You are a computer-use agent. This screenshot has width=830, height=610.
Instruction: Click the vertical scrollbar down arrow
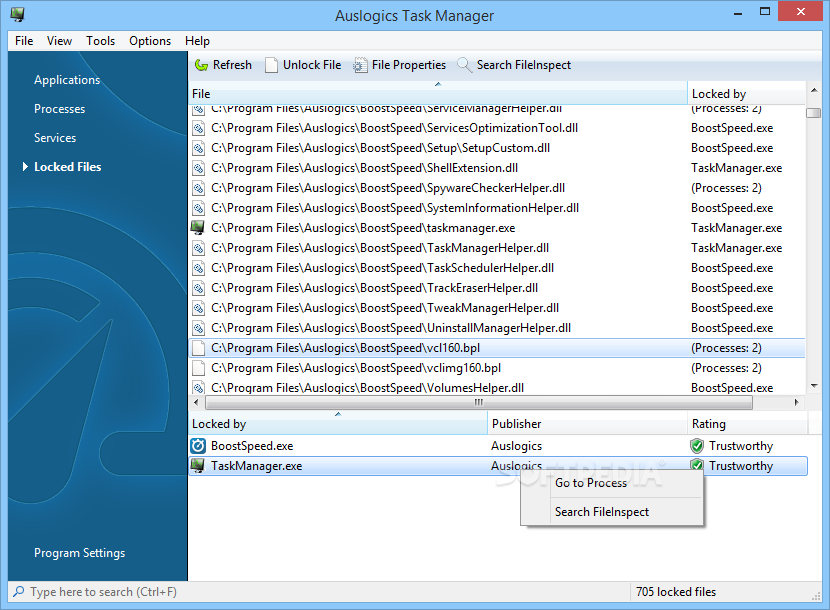(814, 386)
